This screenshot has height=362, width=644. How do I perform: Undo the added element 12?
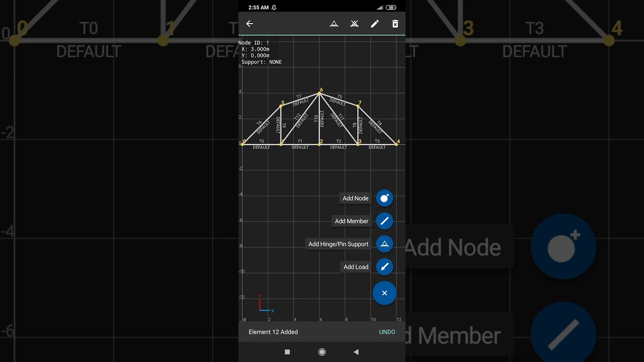[387, 332]
